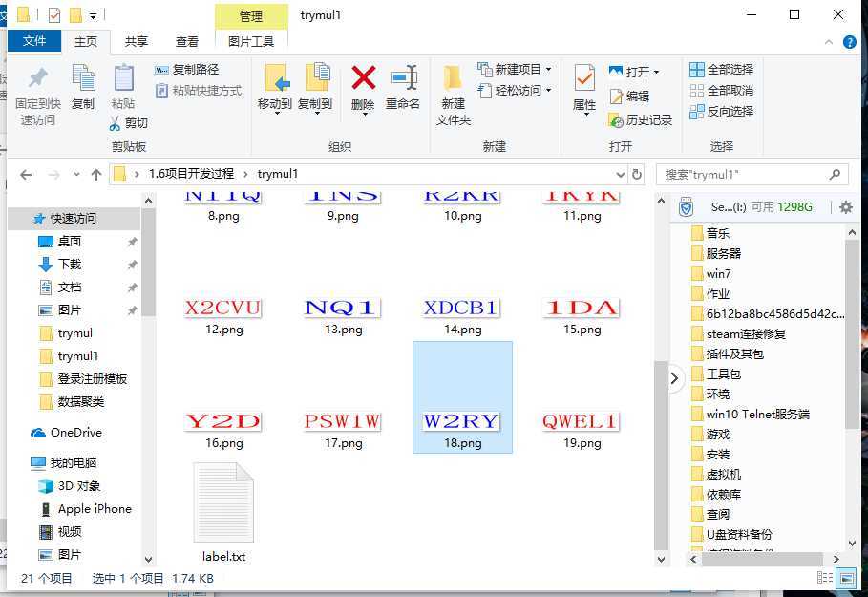
Task: Switch to the Home (主页) tab
Action: pos(86,41)
